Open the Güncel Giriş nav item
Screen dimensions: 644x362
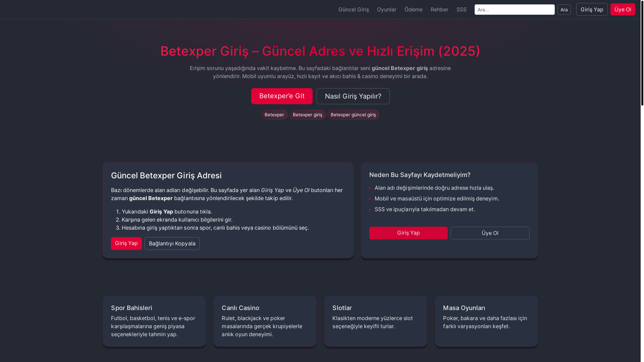[354, 9]
